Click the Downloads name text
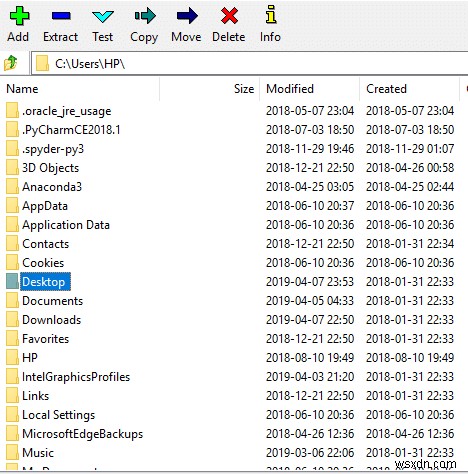This screenshot has height=474, width=468. coord(52,320)
